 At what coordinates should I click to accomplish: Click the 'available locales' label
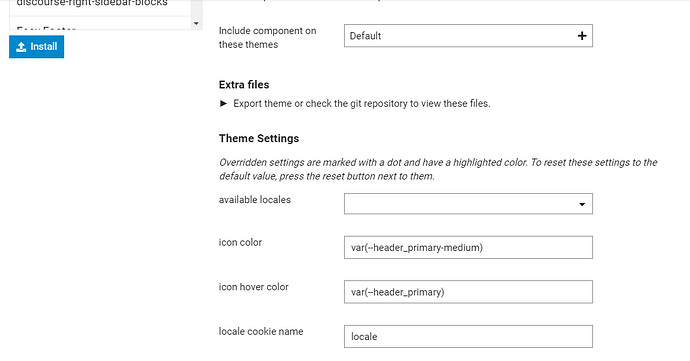(x=255, y=200)
